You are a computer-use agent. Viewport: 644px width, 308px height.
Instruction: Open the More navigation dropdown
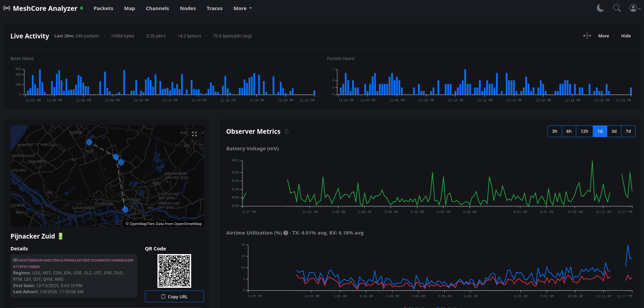point(242,8)
